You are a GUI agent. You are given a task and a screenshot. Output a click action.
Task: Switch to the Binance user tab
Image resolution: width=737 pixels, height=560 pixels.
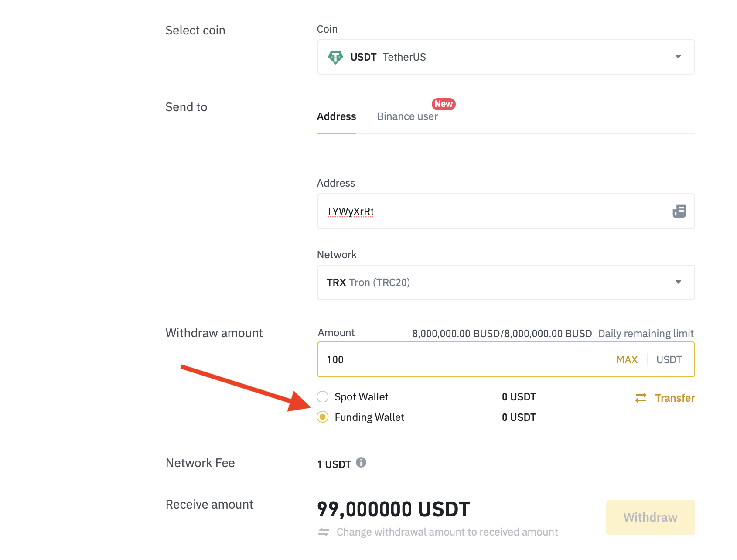point(407,116)
